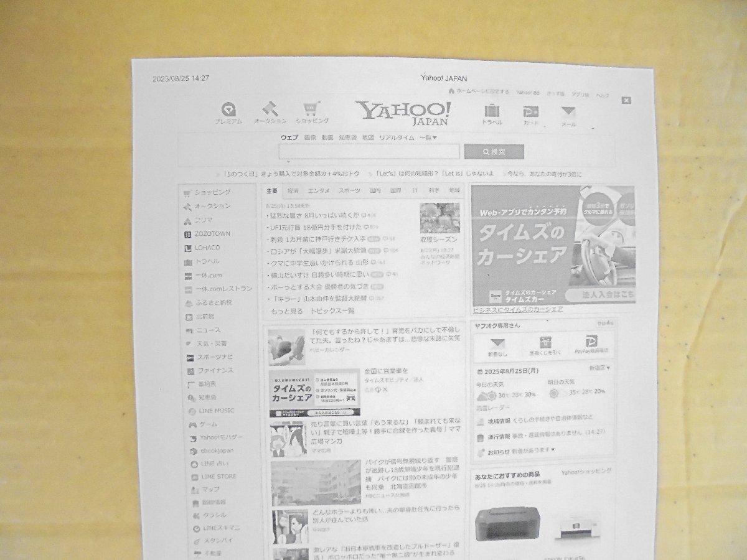Viewport: 747px width, 560px height.
Task: Click the スポーツナビ icon in the sidebar
Action: point(190,357)
